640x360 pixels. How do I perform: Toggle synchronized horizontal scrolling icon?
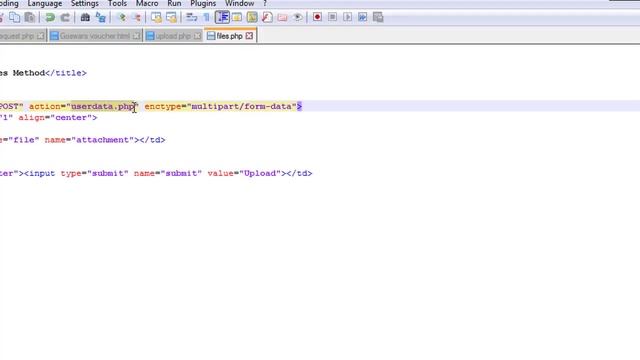tap(171, 17)
